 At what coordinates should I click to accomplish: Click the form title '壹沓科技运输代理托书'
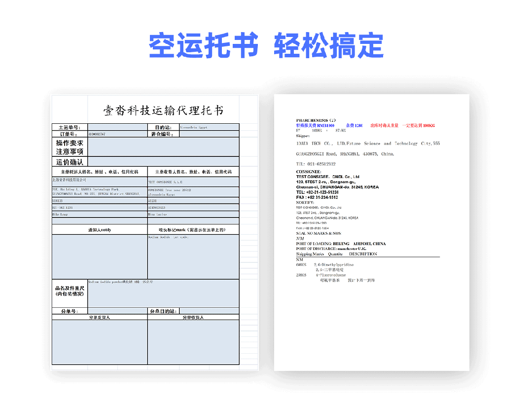pos(164,110)
